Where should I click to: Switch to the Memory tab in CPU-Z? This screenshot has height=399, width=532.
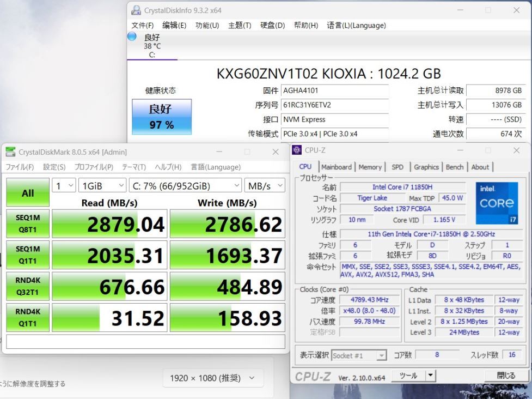(x=370, y=167)
